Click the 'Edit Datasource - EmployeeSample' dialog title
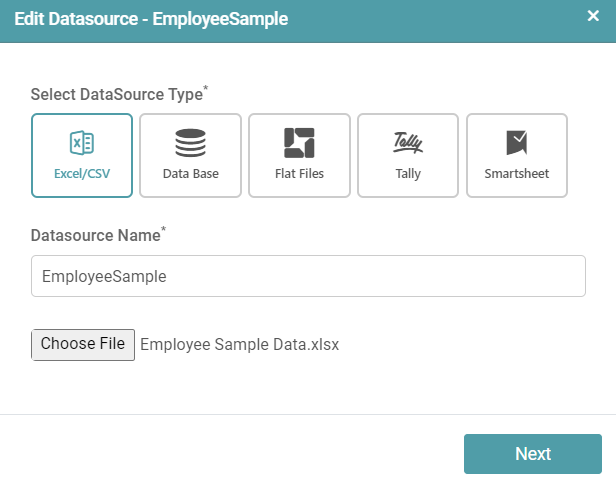This screenshot has width=616, height=485. (x=151, y=20)
